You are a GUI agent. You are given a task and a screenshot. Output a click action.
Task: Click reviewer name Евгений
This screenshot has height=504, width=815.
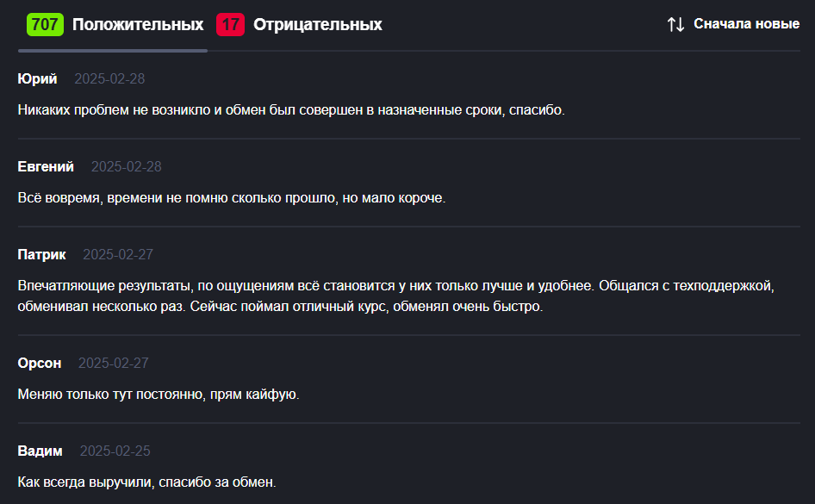(46, 167)
